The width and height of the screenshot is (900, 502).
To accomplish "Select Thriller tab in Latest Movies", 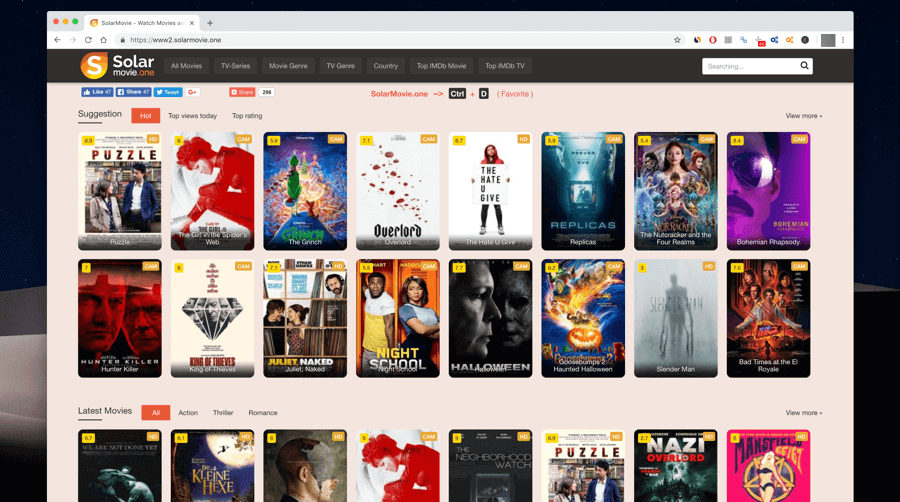I will [223, 413].
